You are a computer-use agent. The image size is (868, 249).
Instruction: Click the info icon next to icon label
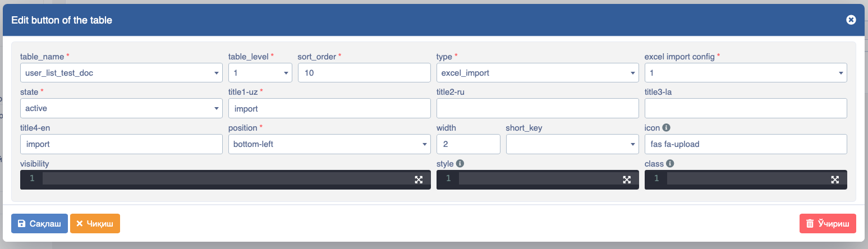[x=665, y=128]
